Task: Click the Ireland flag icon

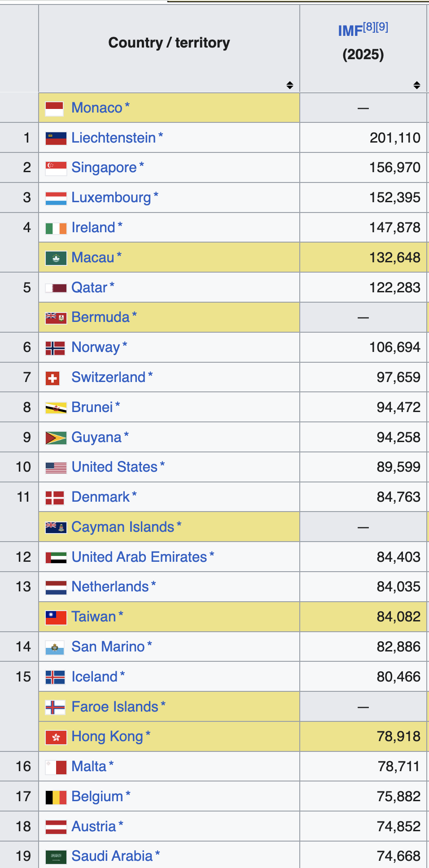Action: pos(56,228)
